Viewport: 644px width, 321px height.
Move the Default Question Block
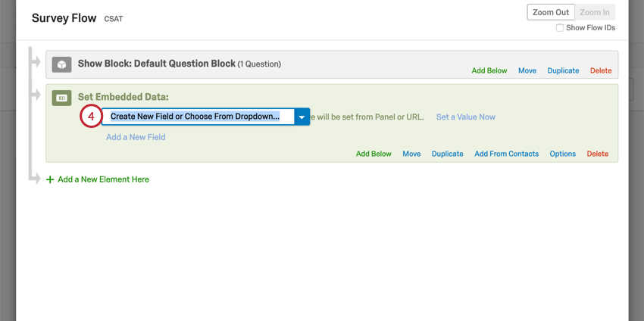[x=527, y=70]
